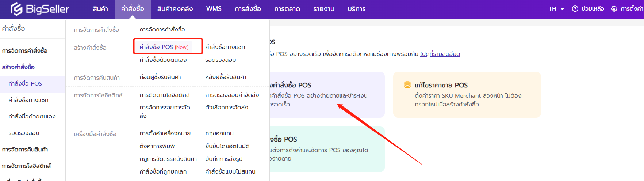Click the BigSeller logo icon

coord(16,9)
